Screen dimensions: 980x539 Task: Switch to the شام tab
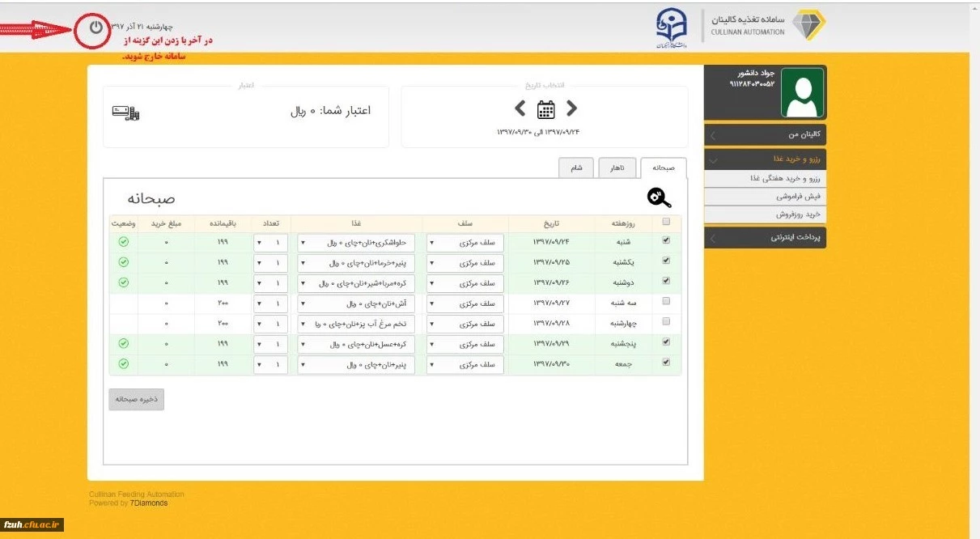(577, 168)
